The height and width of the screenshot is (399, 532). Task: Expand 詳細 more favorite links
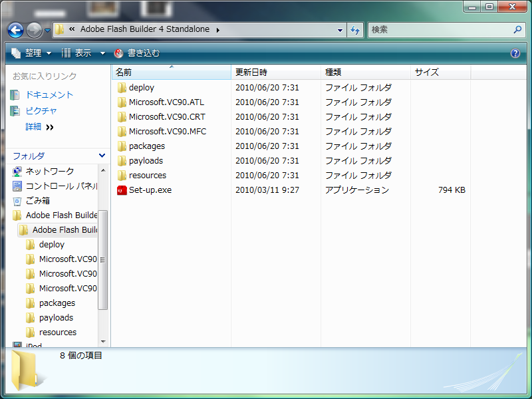[39, 127]
